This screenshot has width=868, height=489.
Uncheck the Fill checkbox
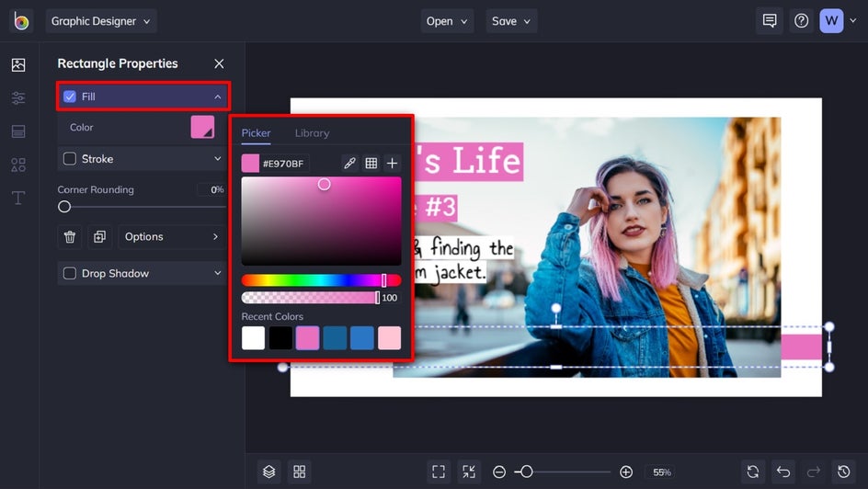[x=70, y=97]
